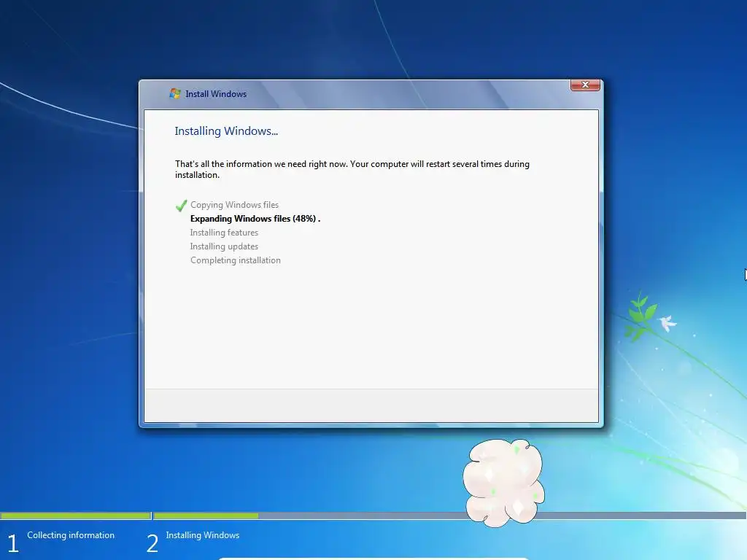Click the 'Installing updates' step
Viewport: 747px width, 560px height.
224,246
